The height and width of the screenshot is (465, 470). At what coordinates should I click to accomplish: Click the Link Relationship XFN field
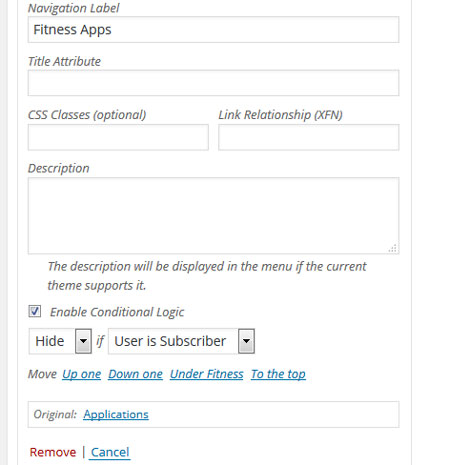click(x=309, y=137)
